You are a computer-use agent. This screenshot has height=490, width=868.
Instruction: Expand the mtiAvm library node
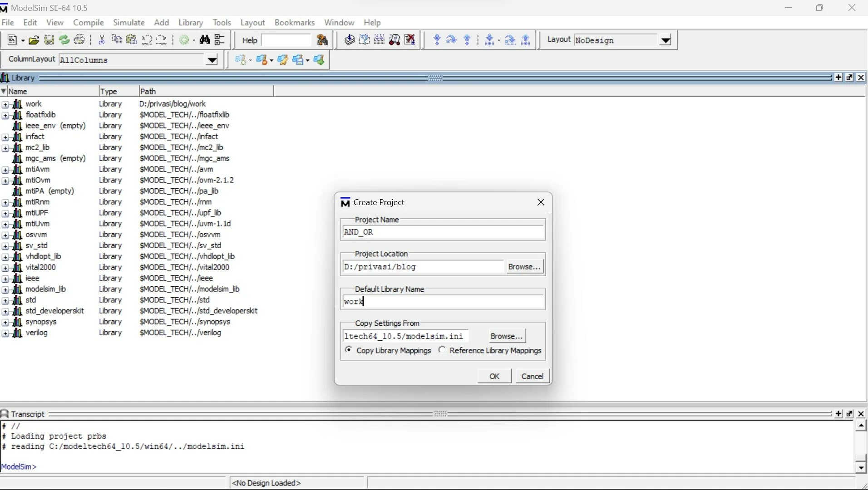[x=5, y=170]
